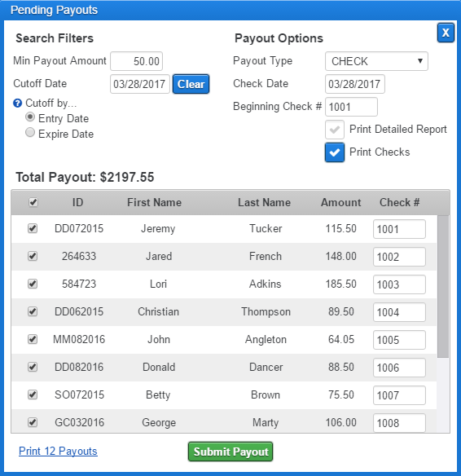Image resolution: width=461 pixels, height=476 pixels.
Task: Click the Beginning Check # field
Action: point(351,107)
